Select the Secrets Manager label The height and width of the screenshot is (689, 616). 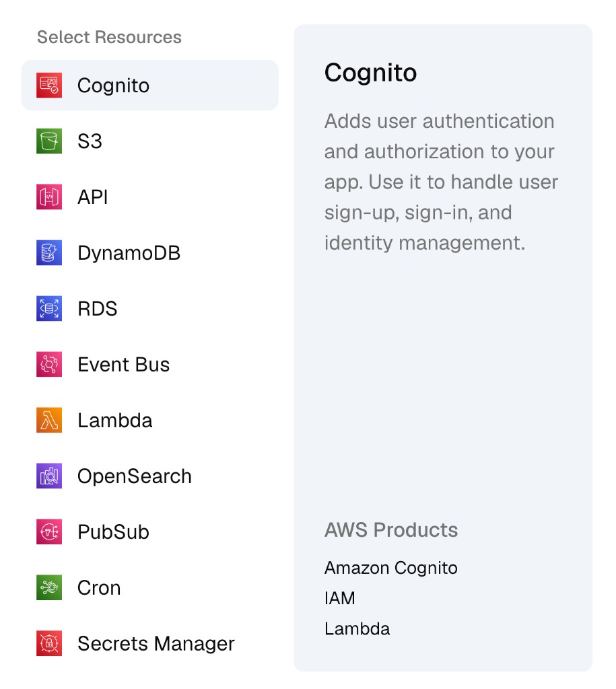[x=156, y=644]
